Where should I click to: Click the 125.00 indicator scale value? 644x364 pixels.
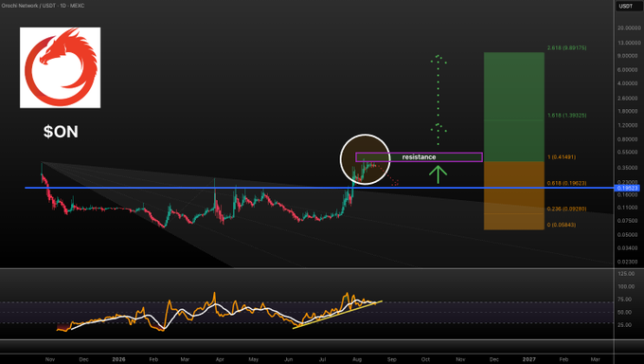click(x=626, y=274)
